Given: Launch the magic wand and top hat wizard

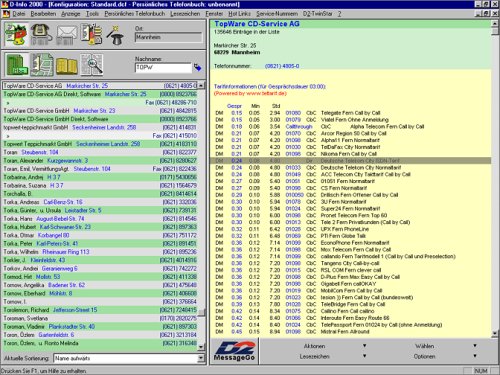Looking at the screenshot, I should coord(115,35).
